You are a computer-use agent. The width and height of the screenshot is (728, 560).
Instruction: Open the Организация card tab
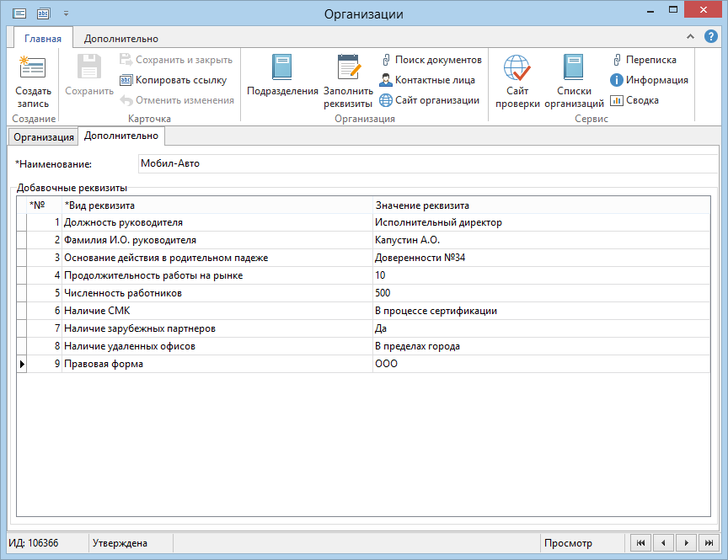pos(43,137)
